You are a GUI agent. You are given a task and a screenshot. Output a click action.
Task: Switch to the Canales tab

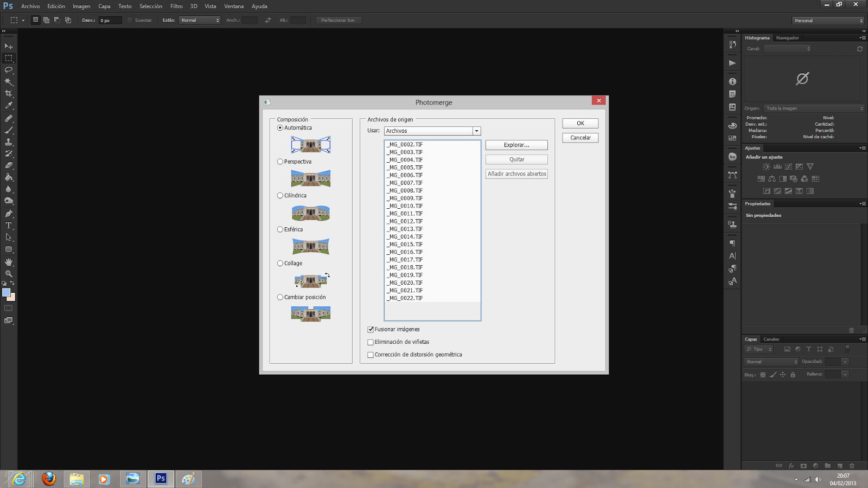[771, 339]
